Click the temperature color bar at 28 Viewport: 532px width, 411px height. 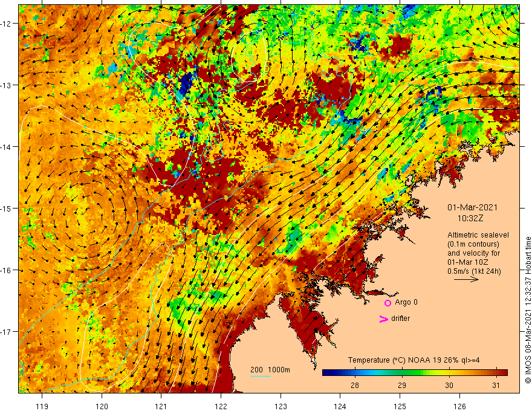(355, 373)
